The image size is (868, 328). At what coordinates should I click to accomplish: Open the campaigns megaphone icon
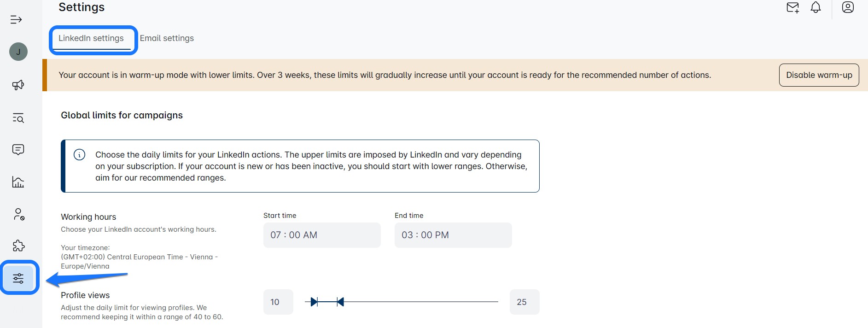[x=18, y=85]
